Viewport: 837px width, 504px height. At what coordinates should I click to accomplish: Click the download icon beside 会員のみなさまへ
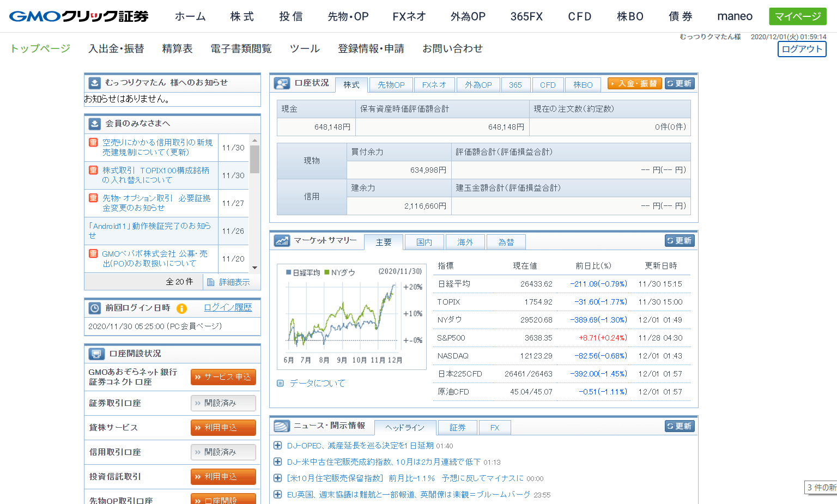94,124
